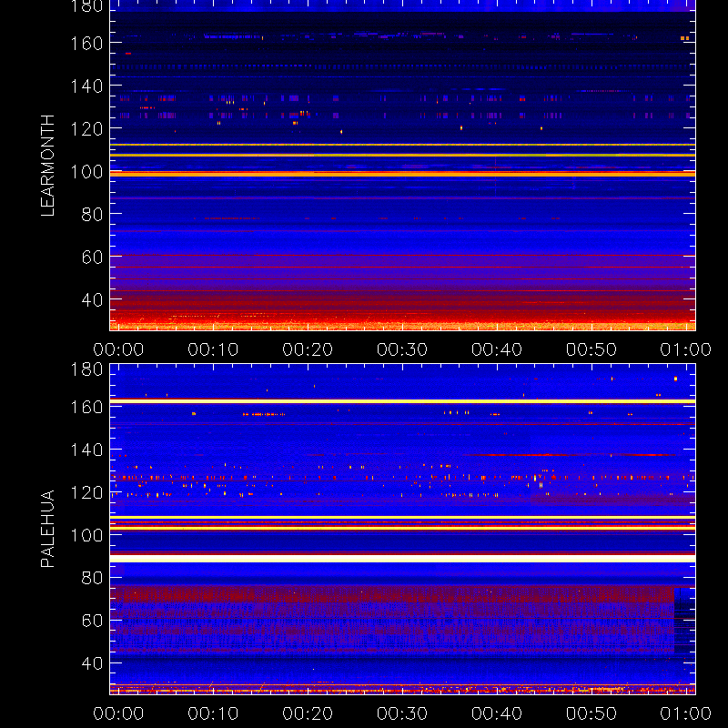
Task: Click 01:00 time label under PALEHUA plot
Action: coord(686,713)
